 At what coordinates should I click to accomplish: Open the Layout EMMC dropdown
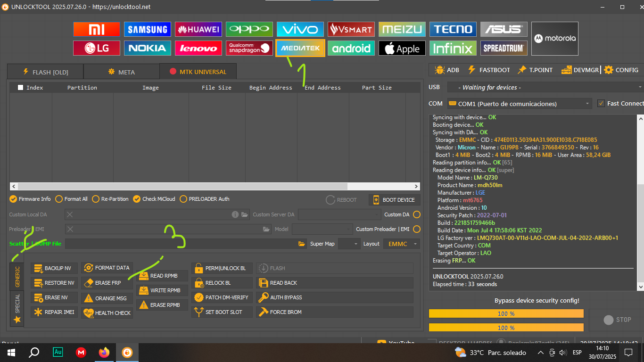coord(401,244)
